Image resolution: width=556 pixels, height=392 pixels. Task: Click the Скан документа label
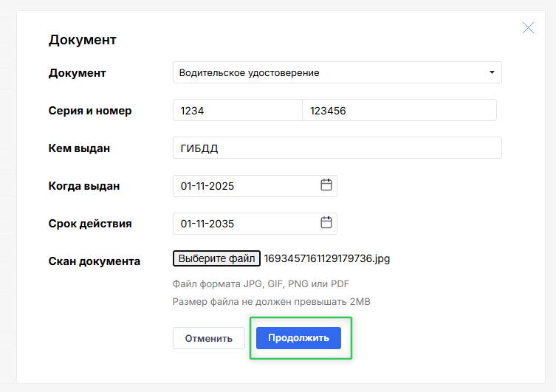pyautogui.click(x=95, y=261)
